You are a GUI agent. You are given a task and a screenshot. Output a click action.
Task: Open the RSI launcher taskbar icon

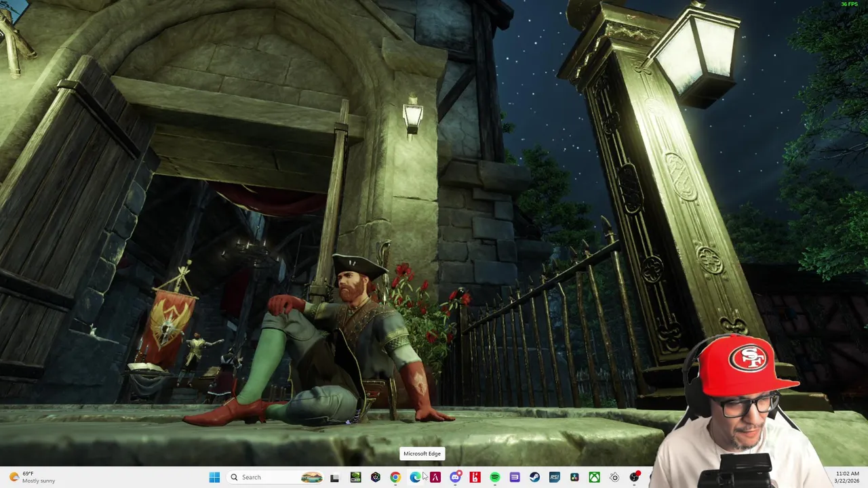pos(555,477)
